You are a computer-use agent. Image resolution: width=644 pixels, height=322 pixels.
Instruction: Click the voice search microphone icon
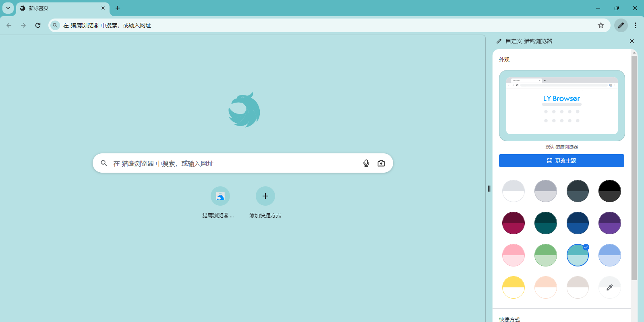[366, 163]
